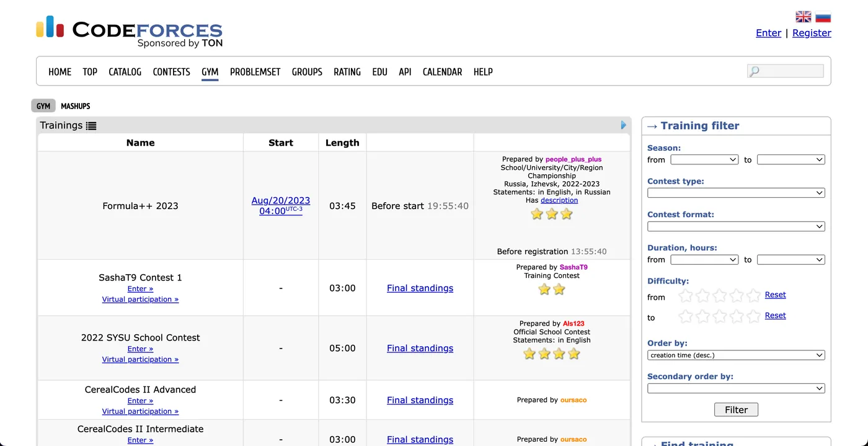The height and width of the screenshot is (446, 868).
Task: Set difficulty 'to' to four stars
Action: [x=737, y=316]
